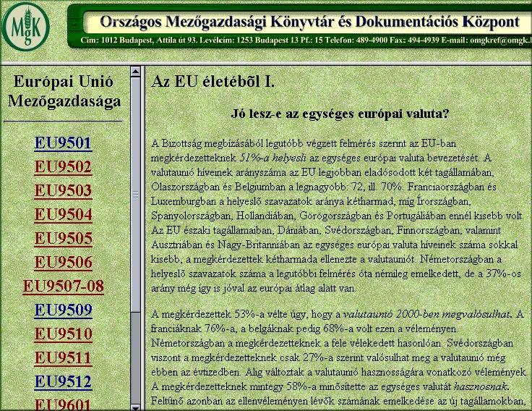Open the EU9507-08 double issue
532x411 pixels.
pos(63,286)
